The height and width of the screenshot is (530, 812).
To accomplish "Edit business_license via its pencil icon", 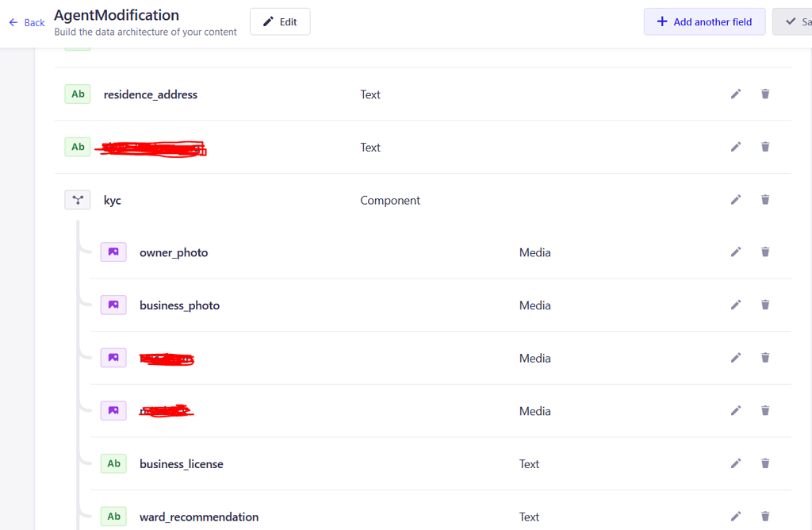I will (x=736, y=463).
